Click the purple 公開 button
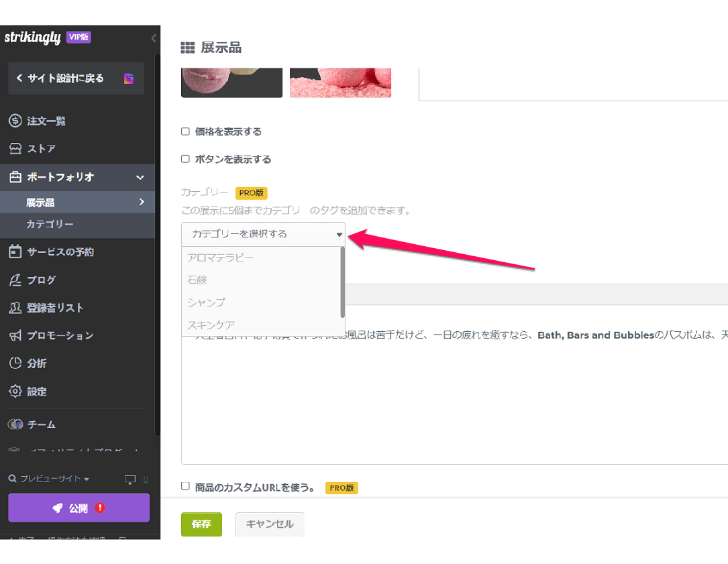This screenshot has width=728, height=564. tap(79, 508)
